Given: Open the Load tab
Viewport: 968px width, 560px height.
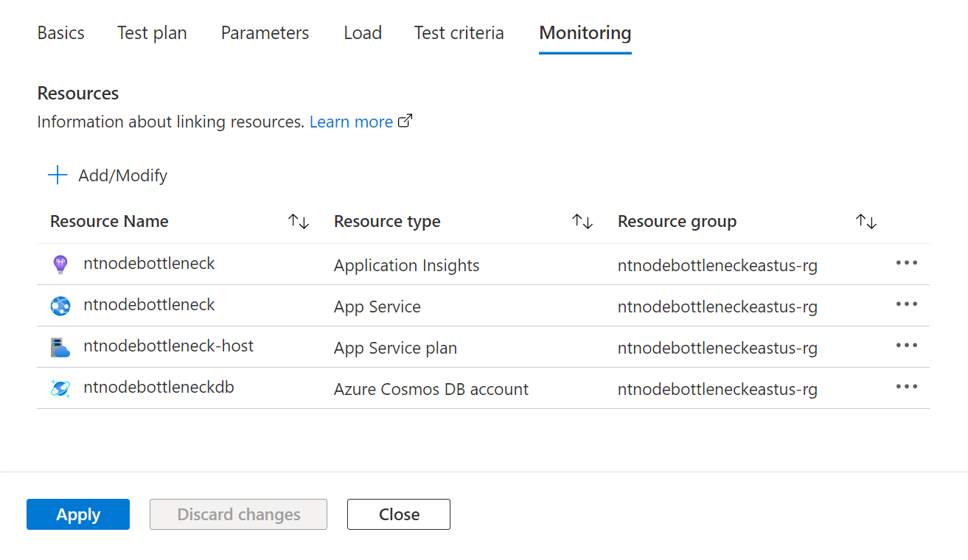Looking at the screenshot, I should coord(362,32).
